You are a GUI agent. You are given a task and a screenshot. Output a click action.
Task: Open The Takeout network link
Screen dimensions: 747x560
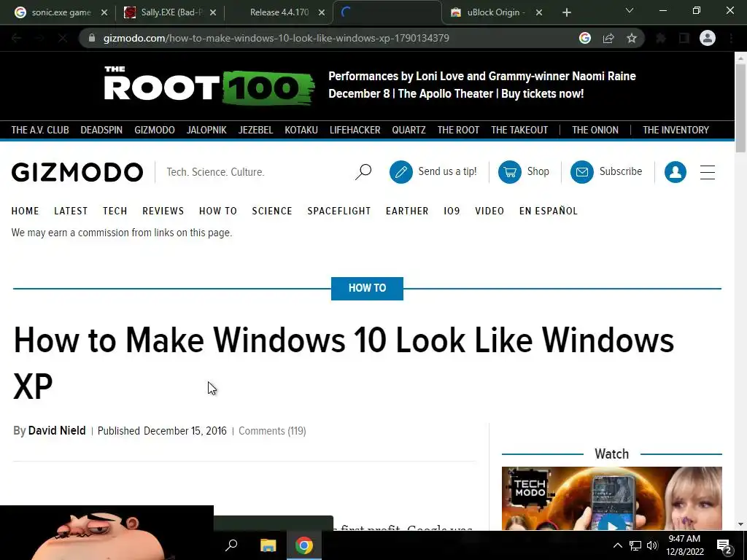pyautogui.click(x=519, y=130)
